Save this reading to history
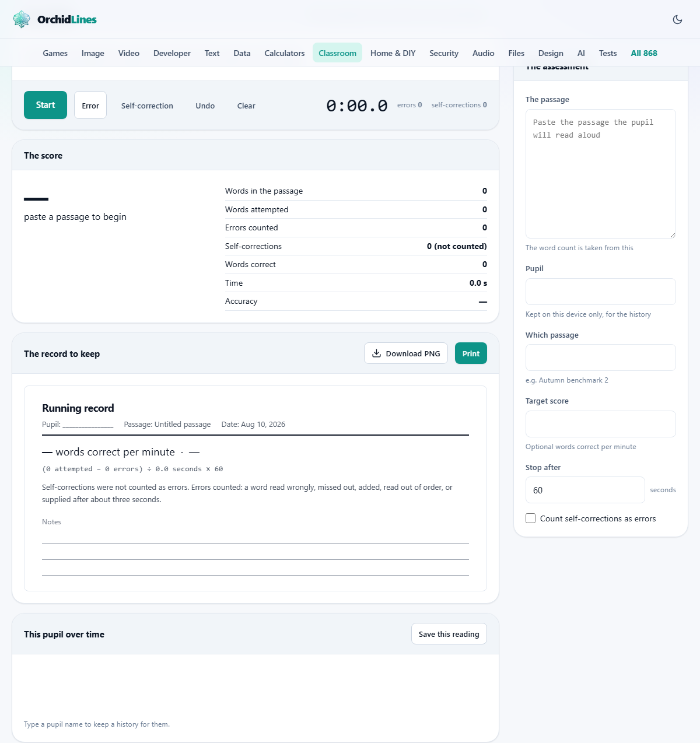 tap(449, 634)
